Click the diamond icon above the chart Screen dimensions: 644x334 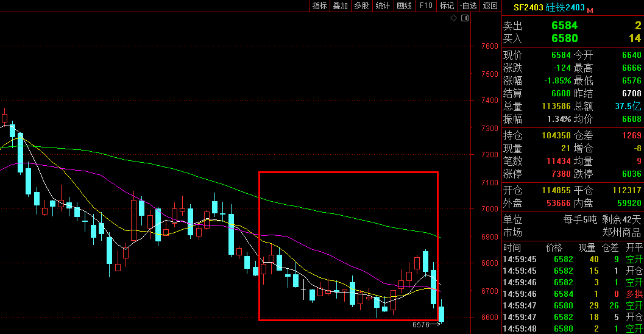(x=453, y=18)
